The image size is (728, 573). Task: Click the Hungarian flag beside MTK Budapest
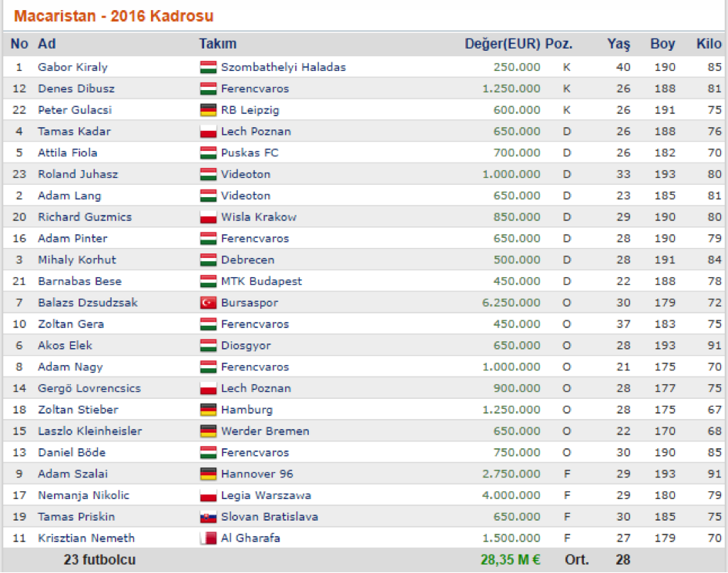pyautogui.click(x=208, y=281)
